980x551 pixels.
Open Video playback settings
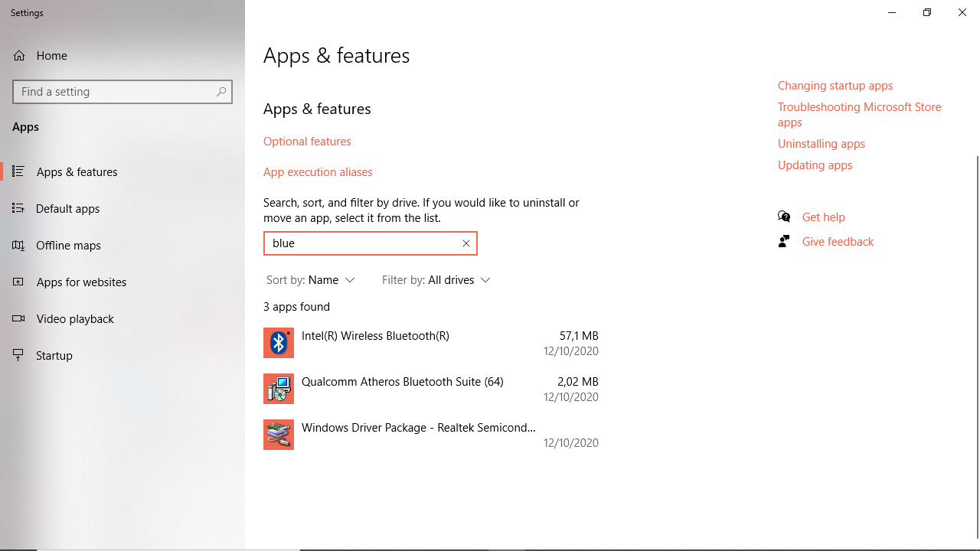coord(122,318)
